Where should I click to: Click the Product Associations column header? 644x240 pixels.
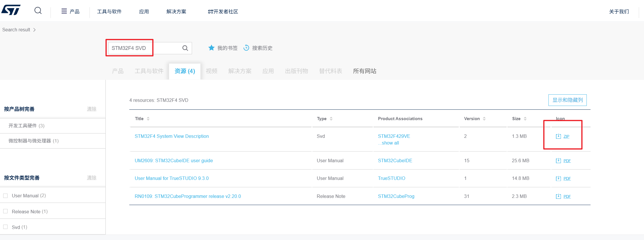point(400,119)
